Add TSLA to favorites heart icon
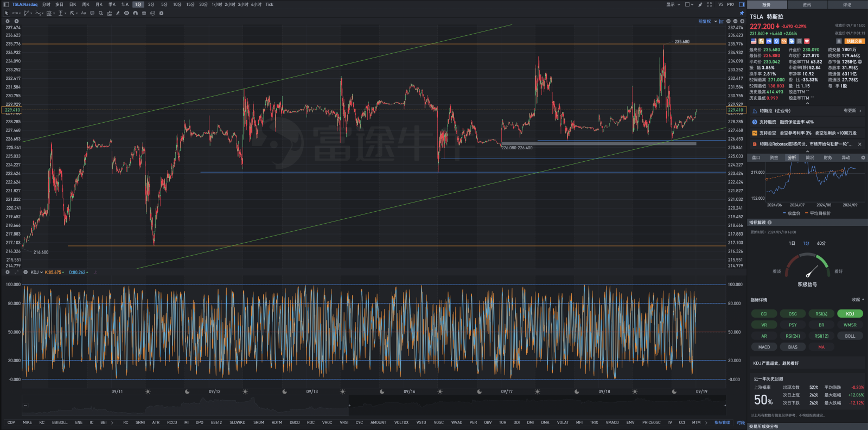The width and height of the screenshot is (868, 430). [x=807, y=41]
